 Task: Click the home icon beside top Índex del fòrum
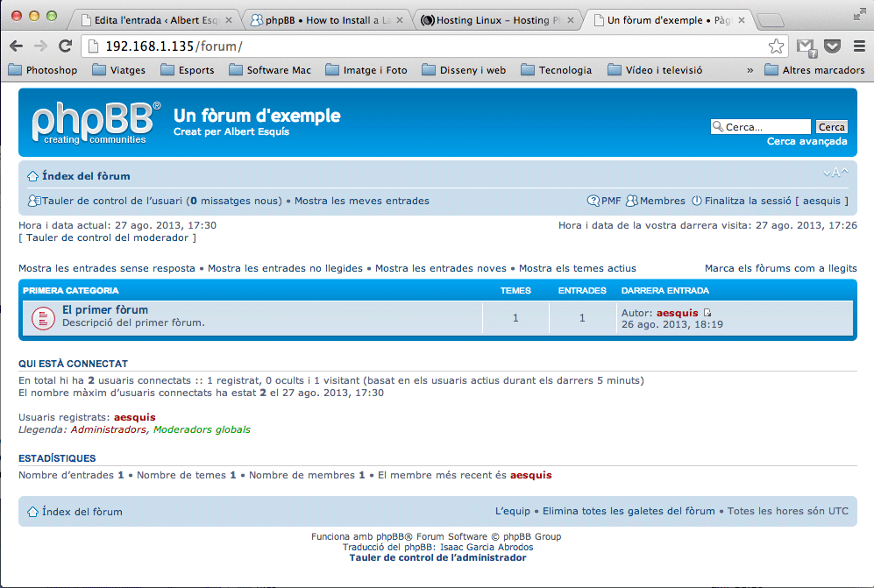tap(33, 176)
